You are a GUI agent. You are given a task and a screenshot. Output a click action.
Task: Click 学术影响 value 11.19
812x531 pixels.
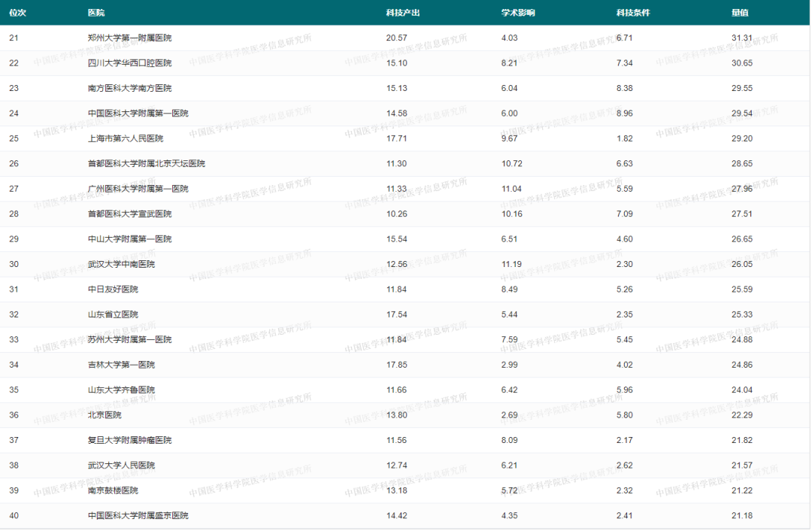pyautogui.click(x=512, y=264)
